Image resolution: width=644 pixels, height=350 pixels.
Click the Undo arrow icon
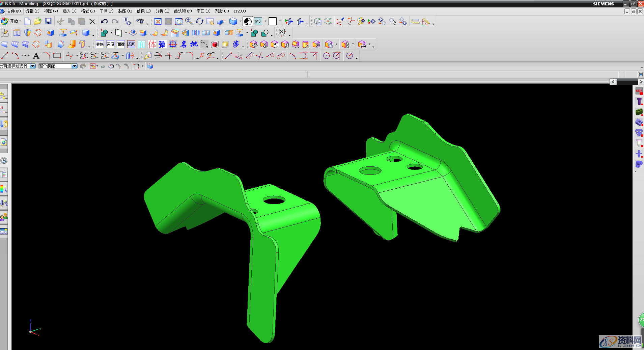104,22
